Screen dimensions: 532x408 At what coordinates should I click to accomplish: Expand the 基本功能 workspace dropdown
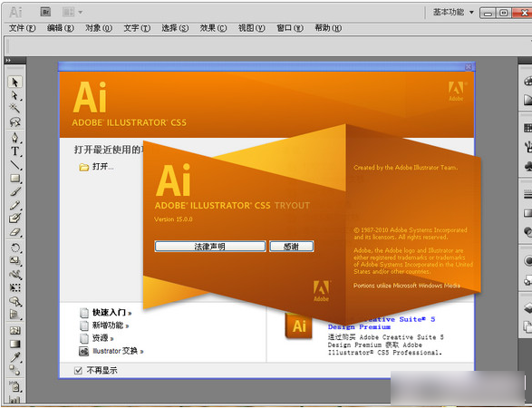453,12
